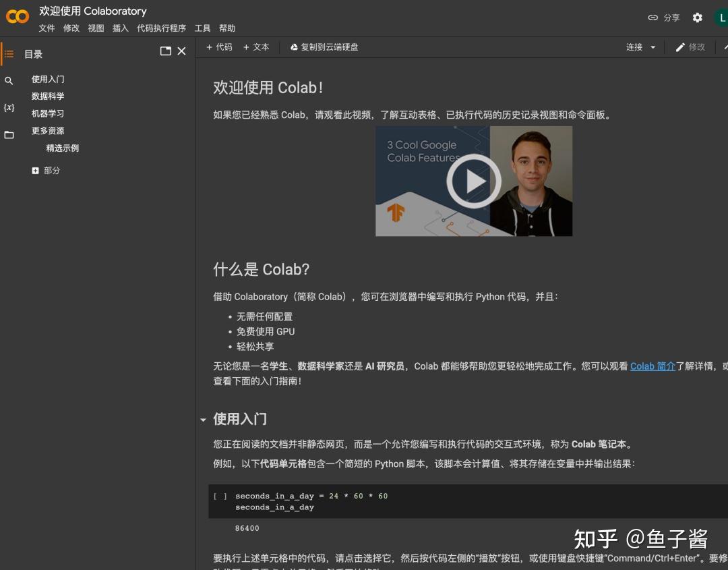Collapse the header with the chevron at top right
Viewport: 728px width, 570px height.
(725, 47)
